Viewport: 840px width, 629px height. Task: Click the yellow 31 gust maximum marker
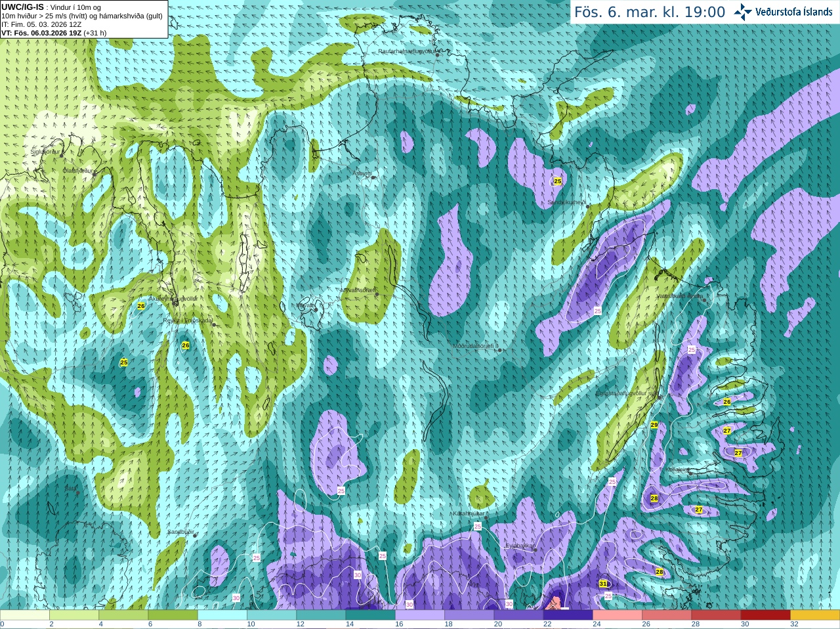(x=603, y=584)
